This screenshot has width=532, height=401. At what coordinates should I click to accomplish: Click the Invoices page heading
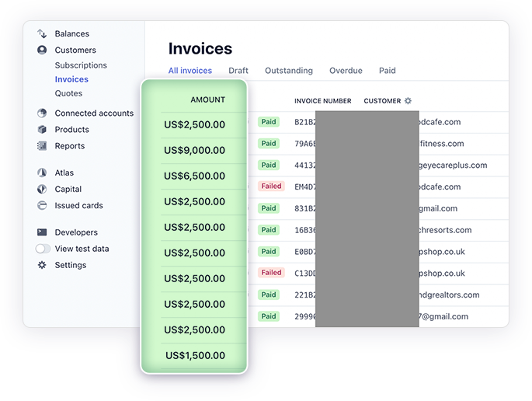(x=200, y=48)
